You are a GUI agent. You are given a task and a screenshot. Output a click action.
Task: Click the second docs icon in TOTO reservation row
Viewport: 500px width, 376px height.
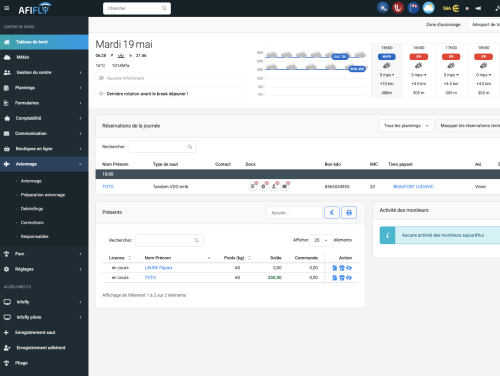[263, 186]
